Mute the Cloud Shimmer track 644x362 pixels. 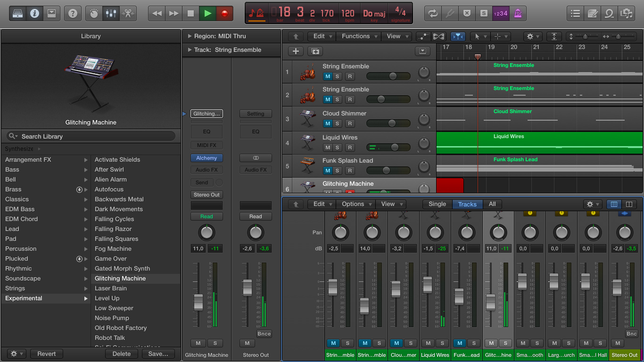[x=327, y=123]
